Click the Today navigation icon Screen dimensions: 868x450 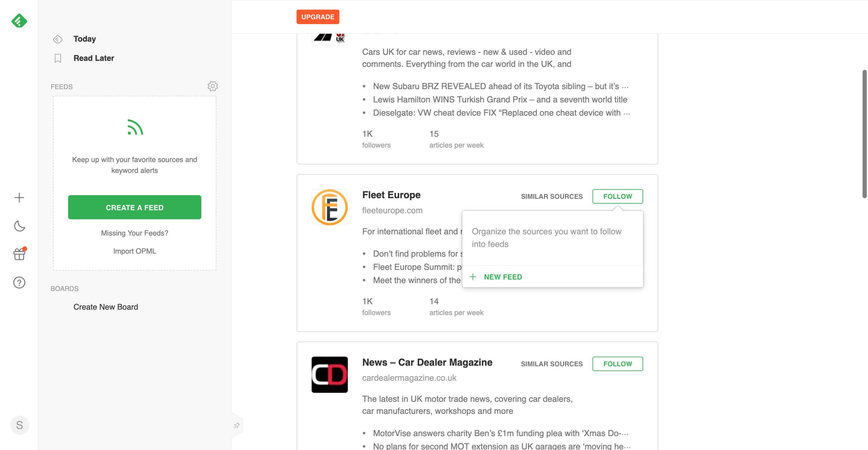point(57,39)
